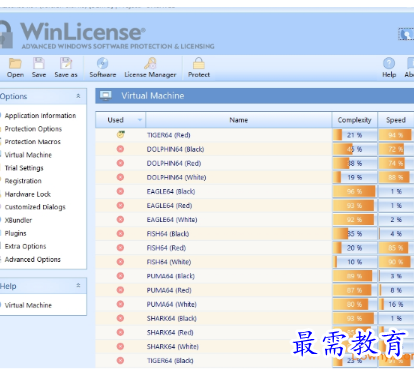Open Application Information options

(x=40, y=116)
